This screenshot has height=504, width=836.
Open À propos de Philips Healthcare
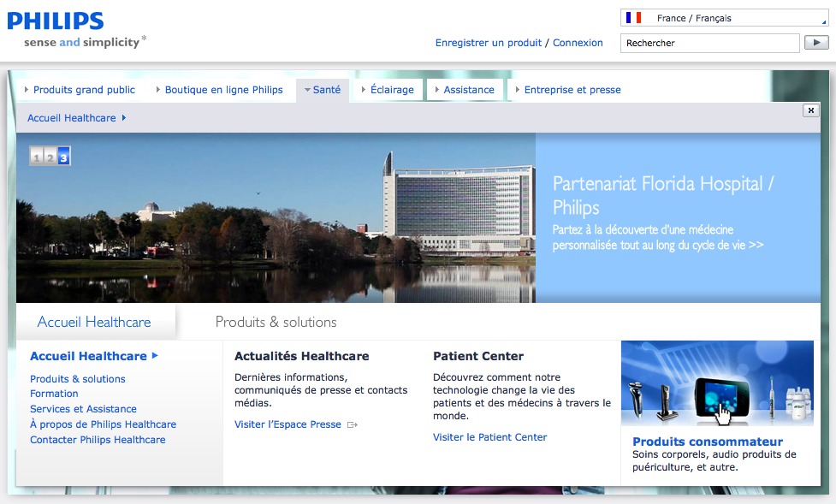(x=103, y=424)
